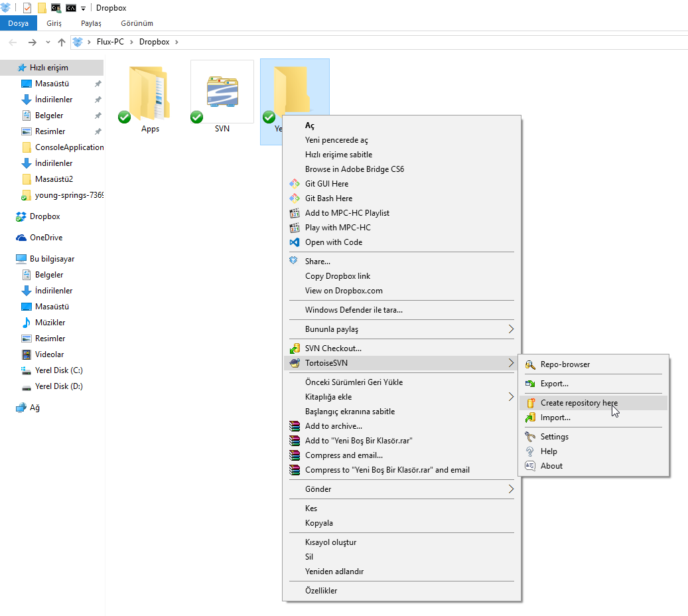Click the Export icon in submenu
This screenshot has height=616, width=688.
[x=530, y=384]
